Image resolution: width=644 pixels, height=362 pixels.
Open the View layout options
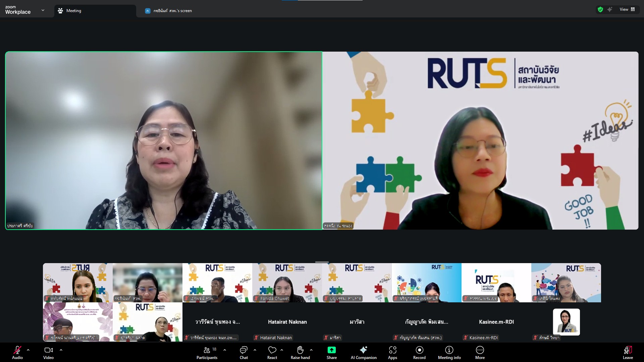tap(627, 9)
